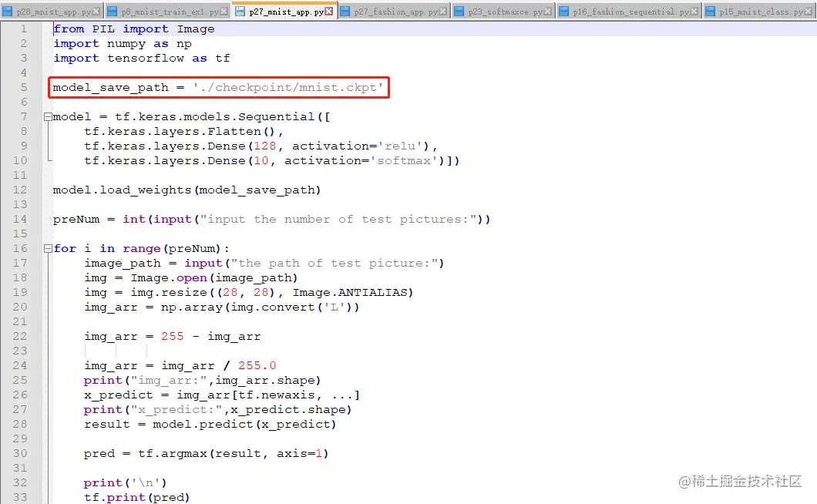The height and width of the screenshot is (504, 817).
Task: Close the p16_fashion_sequential.py tab
Action: coord(694,11)
